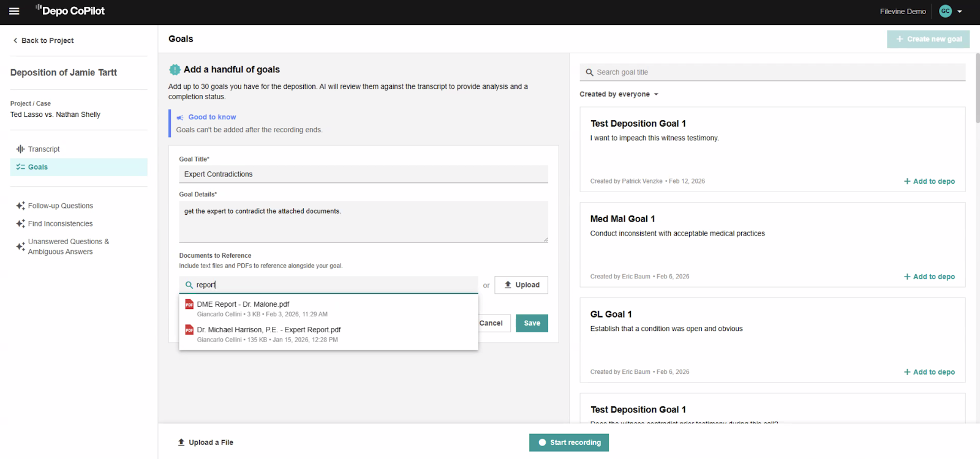Click the Goal Title input field

click(x=363, y=174)
